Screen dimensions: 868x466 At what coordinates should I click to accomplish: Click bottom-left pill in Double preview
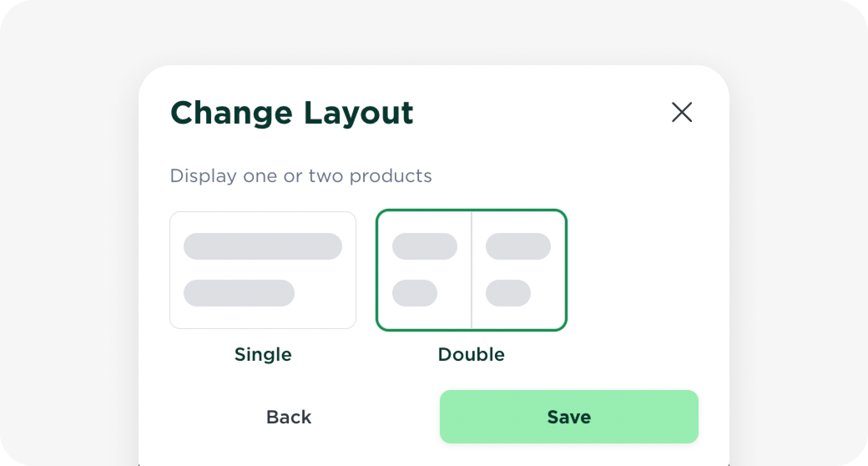point(414,293)
